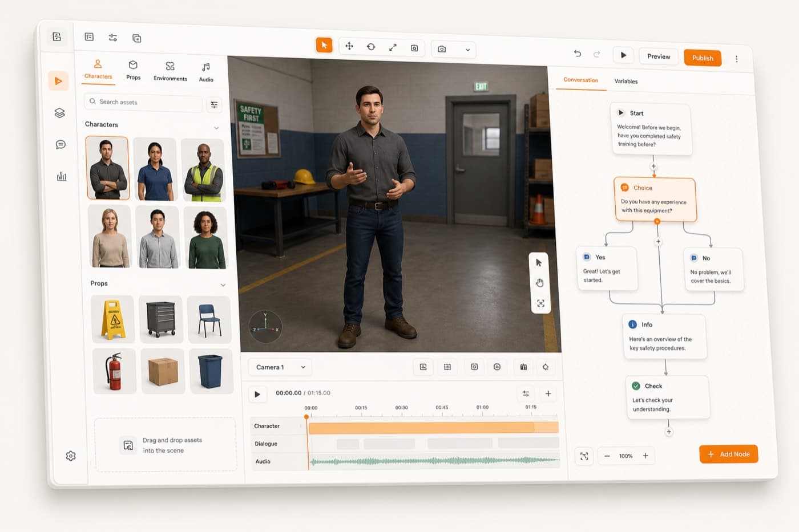Click the timeline playhead marker at 00:00
Image resolution: width=799 pixels, height=532 pixels.
[x=306, y=417]
